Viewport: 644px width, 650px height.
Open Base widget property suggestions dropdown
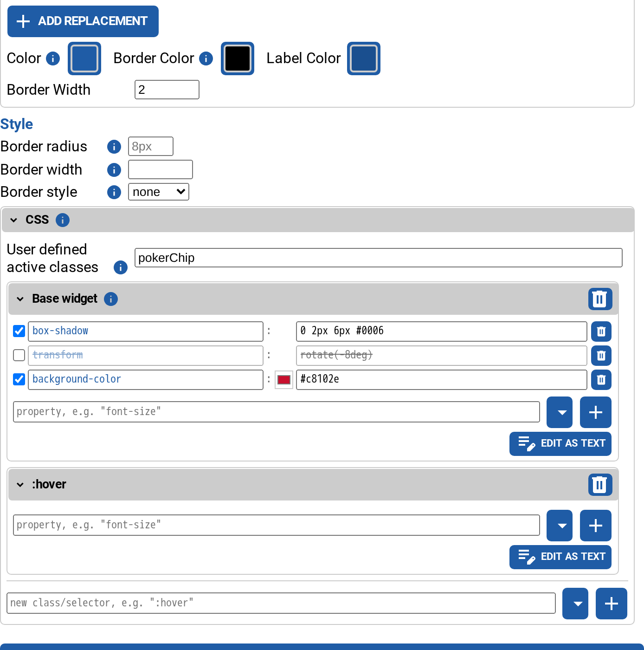coord(560,412)
